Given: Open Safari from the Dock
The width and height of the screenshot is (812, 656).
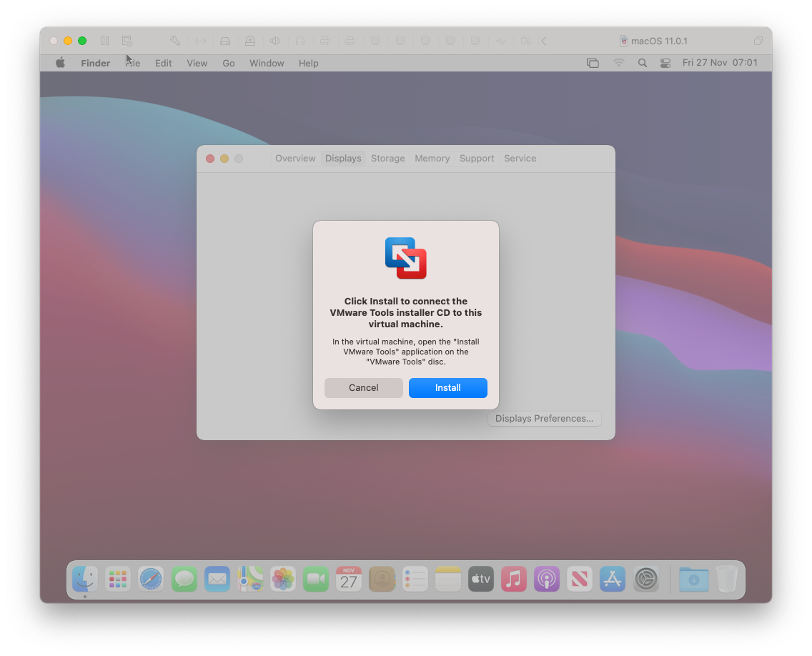Looking at the screenshot, I should (x=151, y=579).
